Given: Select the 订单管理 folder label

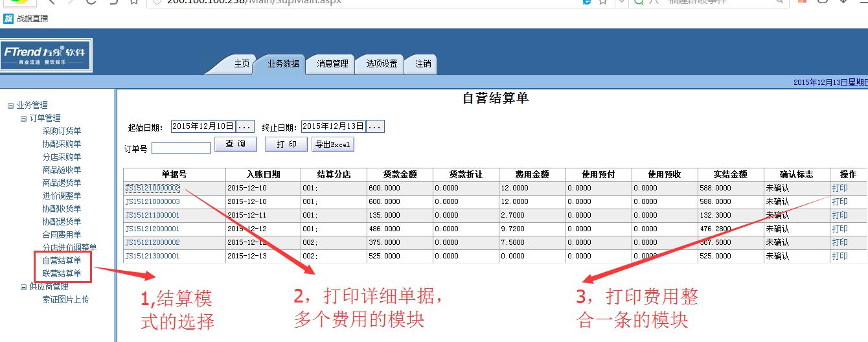Looking at the screenshot, I should (x=45, y=118).
